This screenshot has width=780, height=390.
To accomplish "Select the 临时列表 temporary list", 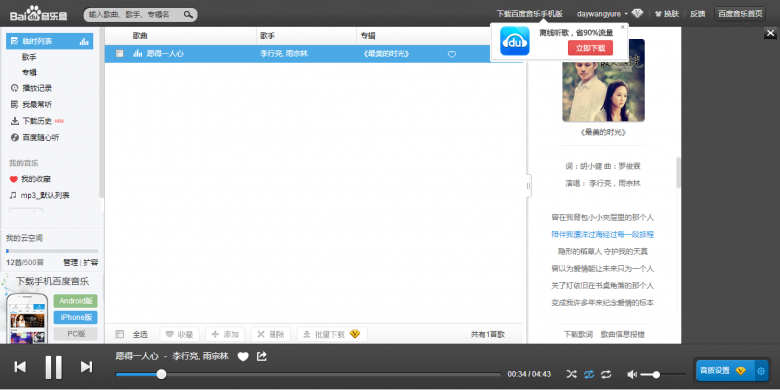I will pyautogui.click(x=49, y=41).
